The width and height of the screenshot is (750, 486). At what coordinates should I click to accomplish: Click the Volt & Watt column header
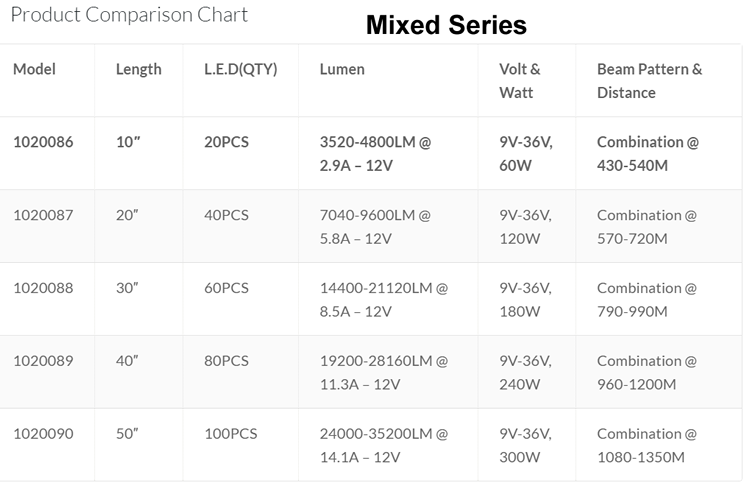520,81
